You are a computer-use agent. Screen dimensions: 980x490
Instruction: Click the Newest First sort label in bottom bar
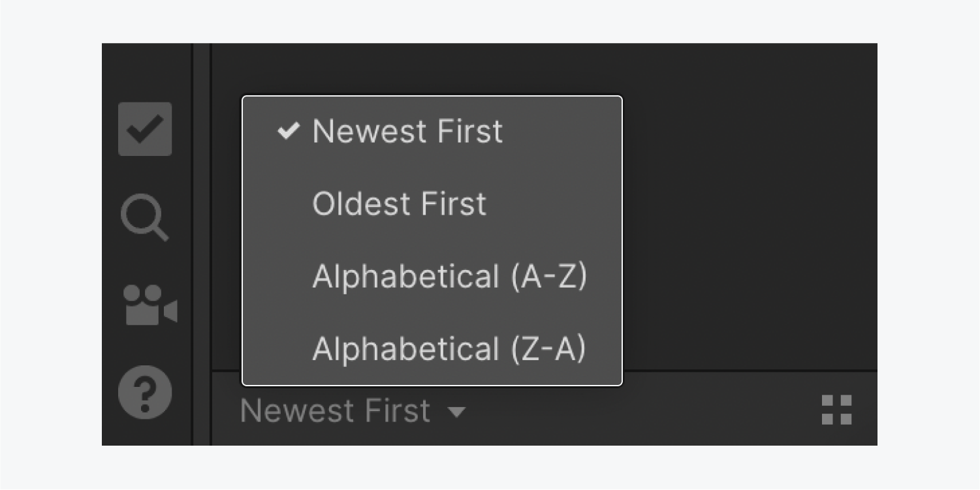pos(336,410)
